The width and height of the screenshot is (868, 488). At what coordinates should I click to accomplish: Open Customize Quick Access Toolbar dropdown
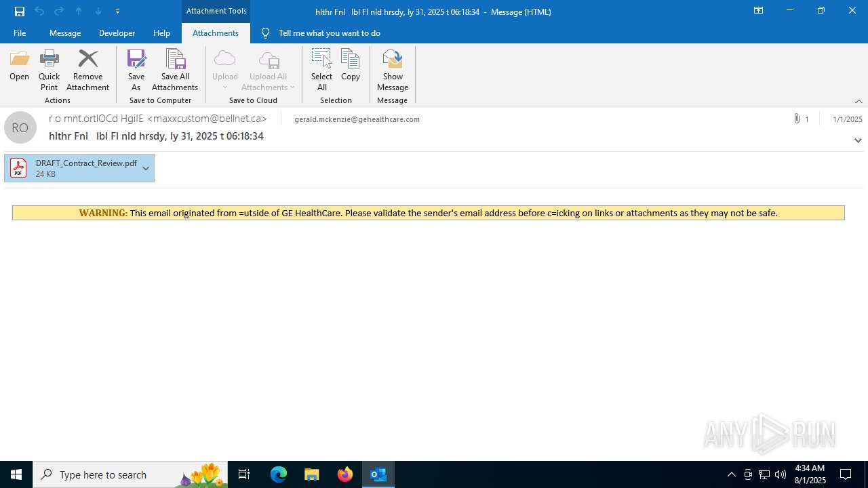click(117, 12)
